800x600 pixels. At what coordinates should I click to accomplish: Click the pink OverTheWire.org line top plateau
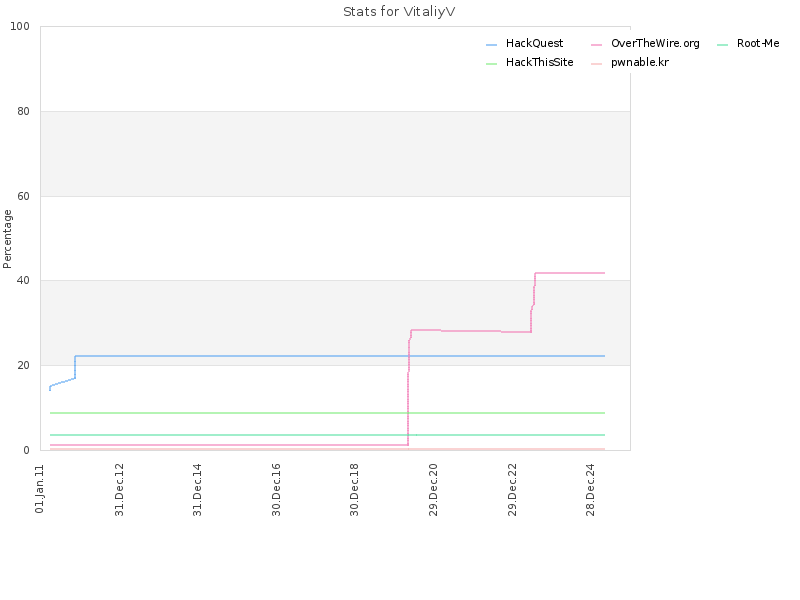click(x=570, y=273)
